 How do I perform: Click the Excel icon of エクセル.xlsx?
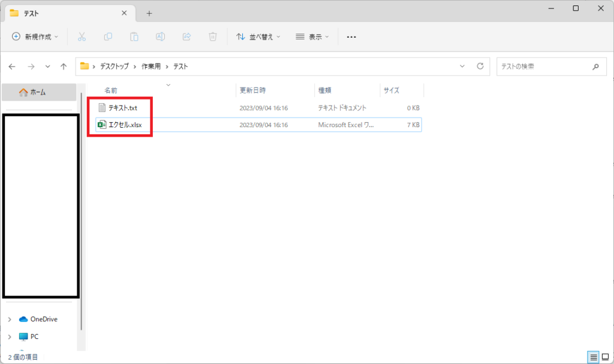point(102,125)
